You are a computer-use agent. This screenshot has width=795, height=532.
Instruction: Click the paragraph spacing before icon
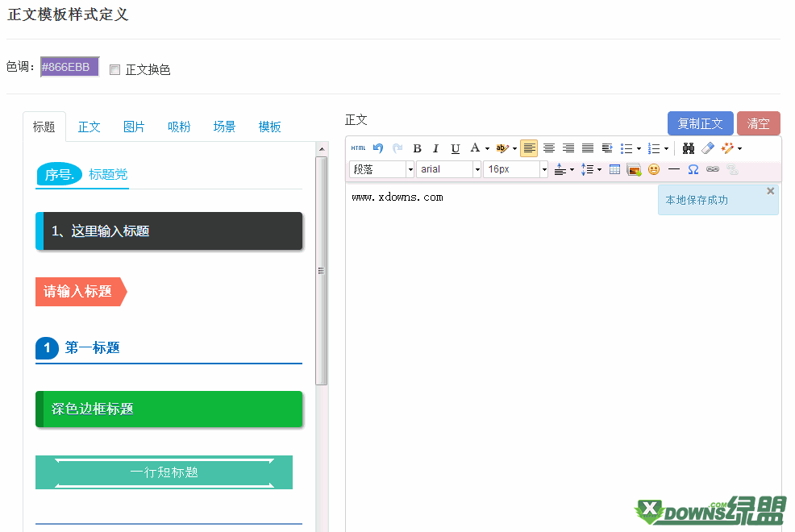(x=560, y=169)
